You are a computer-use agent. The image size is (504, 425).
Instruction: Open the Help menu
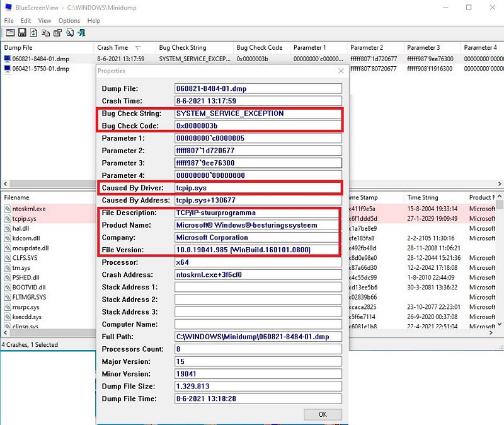(94, 21)
